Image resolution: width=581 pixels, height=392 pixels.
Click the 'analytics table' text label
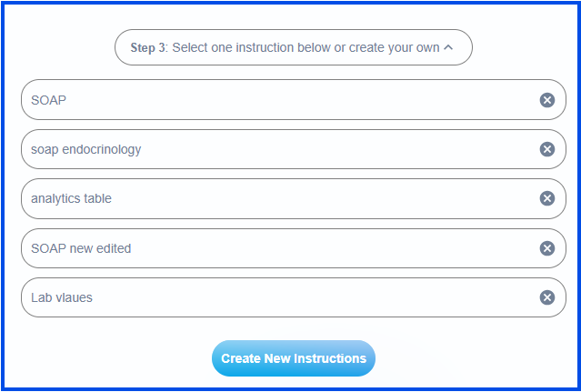point(71,198)
